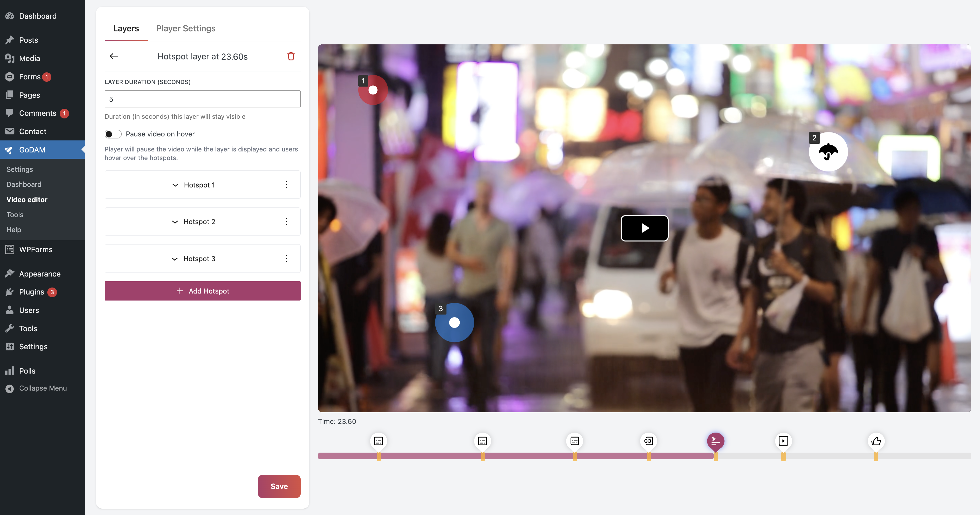Collapse the WordPress admin menu

(43, 388)
